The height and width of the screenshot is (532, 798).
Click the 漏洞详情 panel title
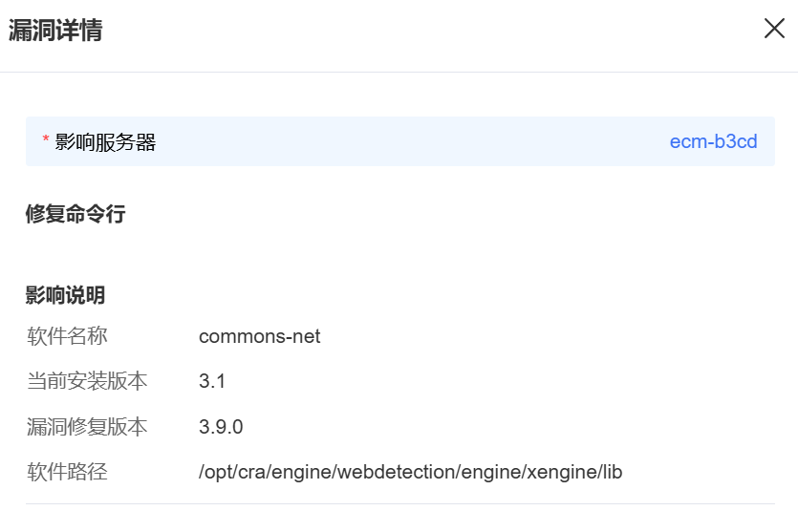(55, 30)
